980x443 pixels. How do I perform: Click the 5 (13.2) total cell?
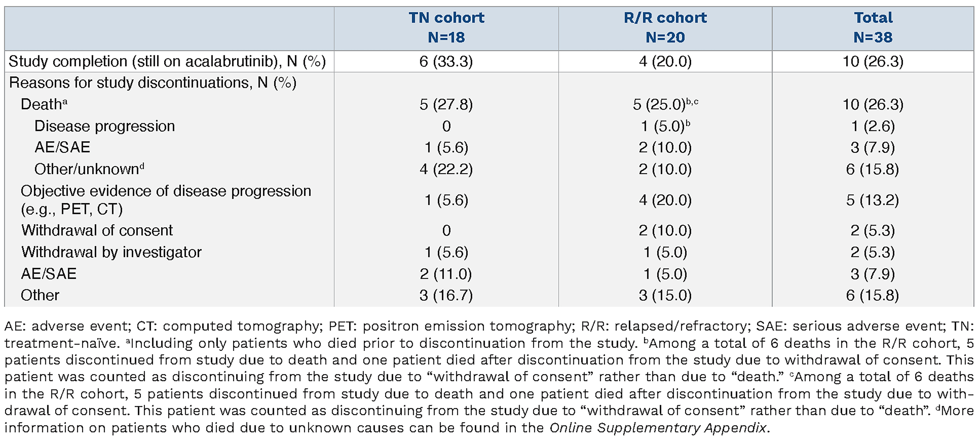pyautogui.click(x=872, y=200)
